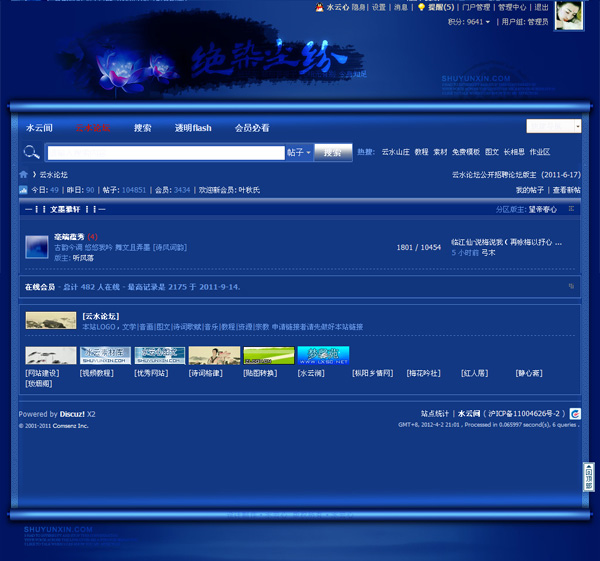The width and height of the screenshot is (600, 561).
Task: Open the latest post 临江仙 link
Action: 506,242
